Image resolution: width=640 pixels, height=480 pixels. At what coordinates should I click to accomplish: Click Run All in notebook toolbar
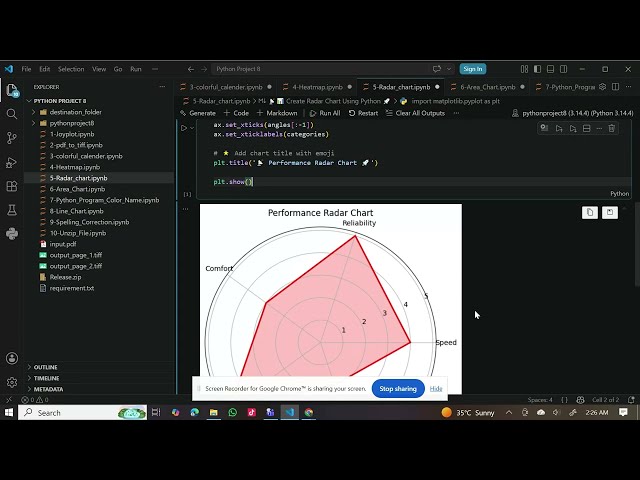[x=325, y=113]
